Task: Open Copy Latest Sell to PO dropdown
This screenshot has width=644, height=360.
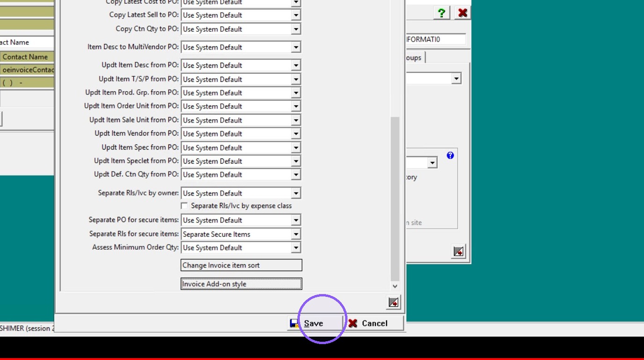Action: click(x=296, y=15)
